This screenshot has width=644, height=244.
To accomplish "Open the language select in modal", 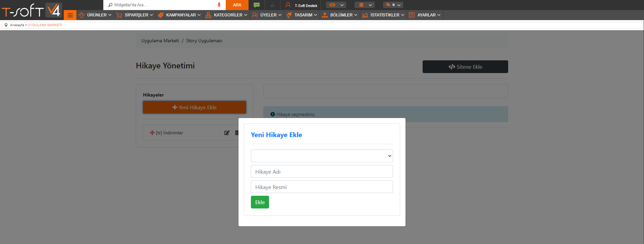I will [x=322, y=156].
